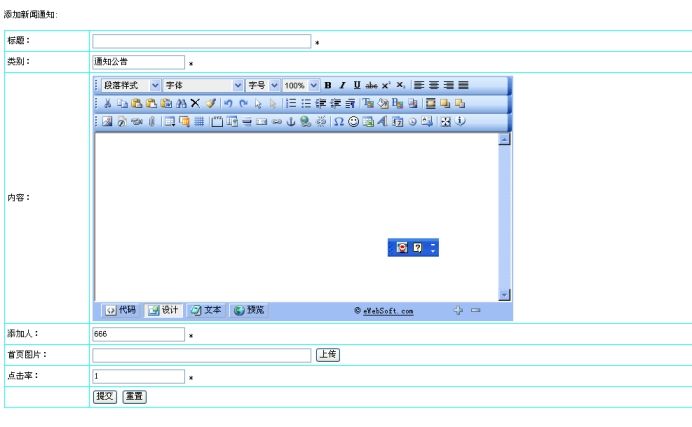Image resolution: width=692 pixels, height=427 pixels.
Task: Click the text background color bucket icon
Action: click(383, 103)
